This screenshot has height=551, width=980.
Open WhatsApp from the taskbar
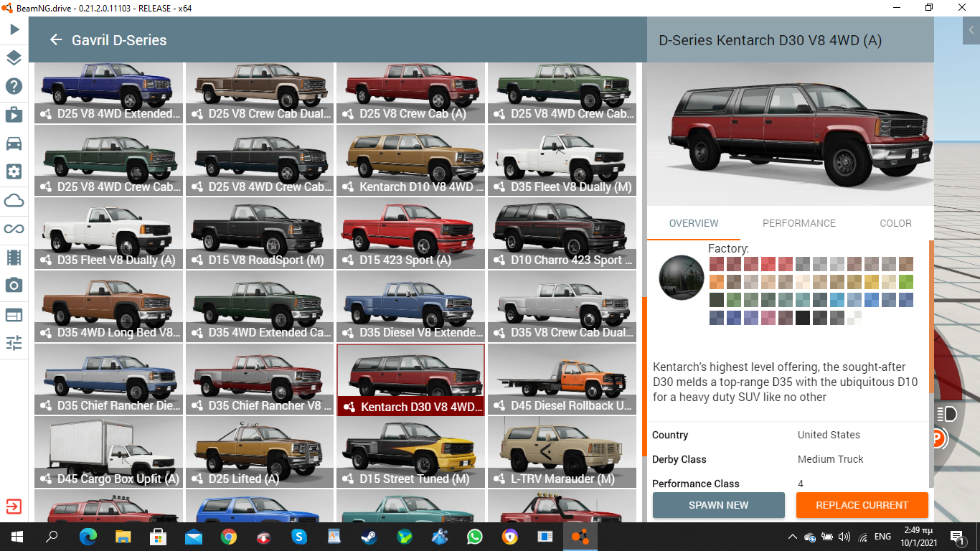tap(475, 537)
